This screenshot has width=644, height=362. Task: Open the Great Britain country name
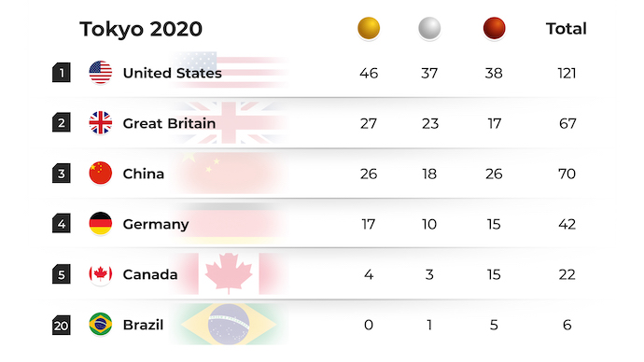(x=169, y=123)
